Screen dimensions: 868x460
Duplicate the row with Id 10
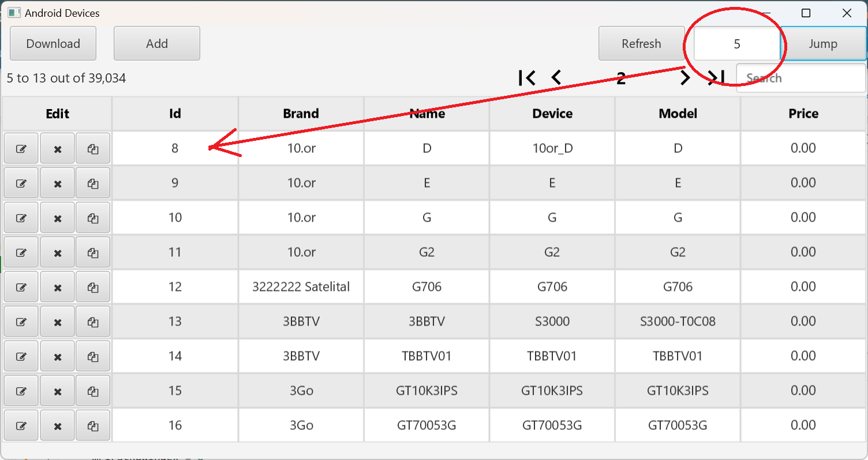pos(93,218)
